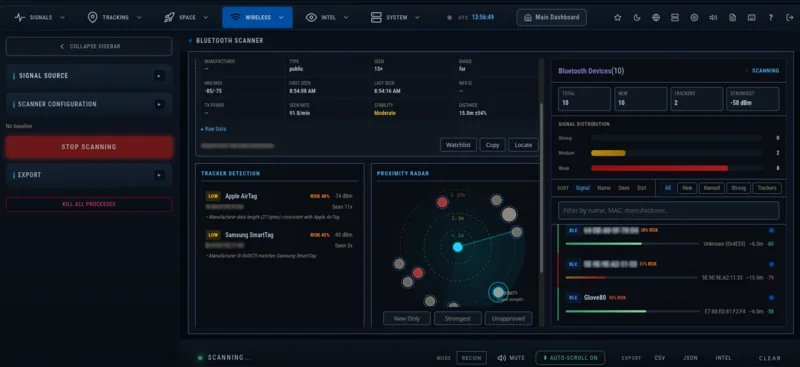Click the document icon in top bar

(732, 17)
